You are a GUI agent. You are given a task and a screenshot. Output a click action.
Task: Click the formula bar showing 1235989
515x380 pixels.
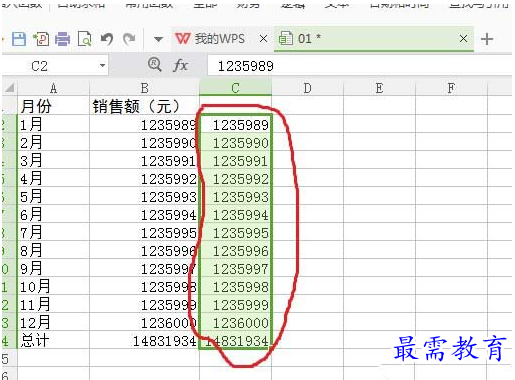359,66
